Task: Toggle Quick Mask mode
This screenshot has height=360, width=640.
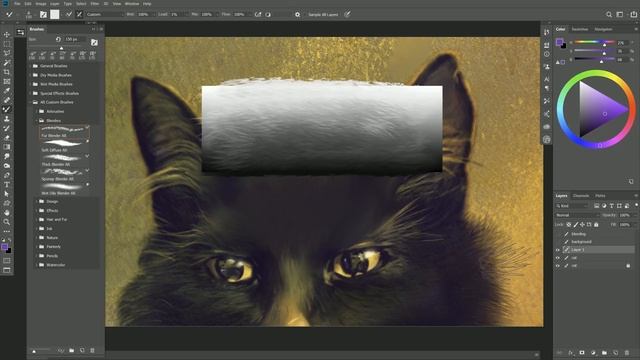Action: point(7,260)
